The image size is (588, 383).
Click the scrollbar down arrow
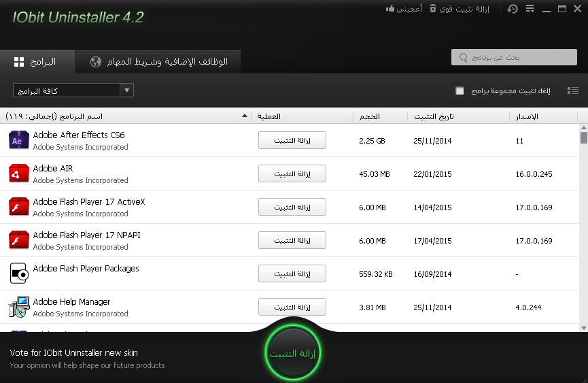point(583,328)
